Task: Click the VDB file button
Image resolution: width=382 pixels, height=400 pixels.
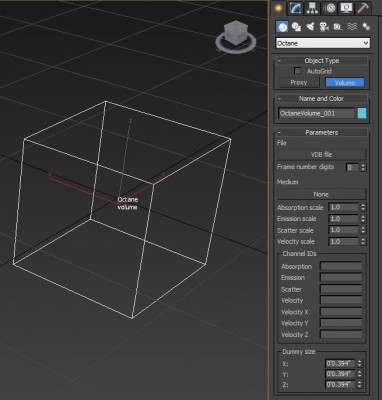Action: [x=321, y=154]
